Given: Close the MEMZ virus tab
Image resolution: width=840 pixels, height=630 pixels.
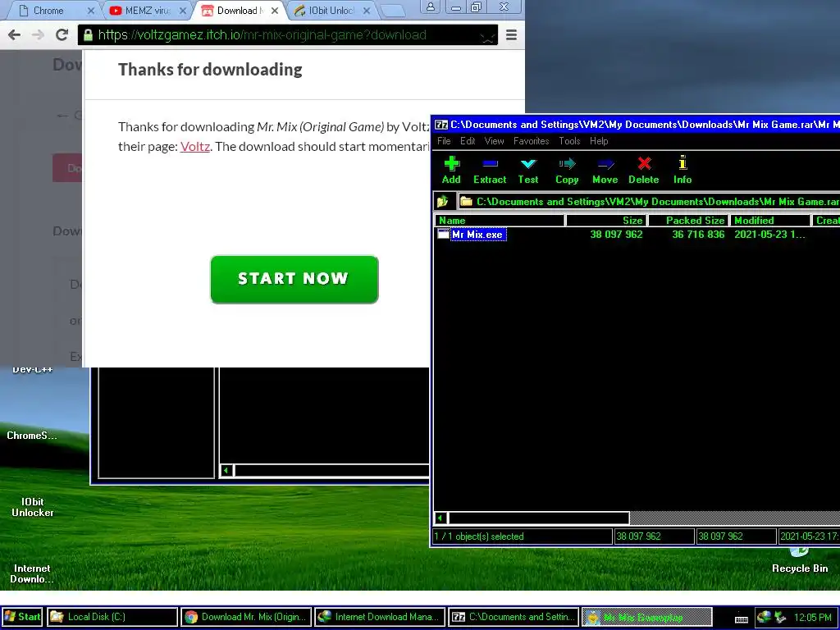Looking at the screenshot, I should point(183,11).
